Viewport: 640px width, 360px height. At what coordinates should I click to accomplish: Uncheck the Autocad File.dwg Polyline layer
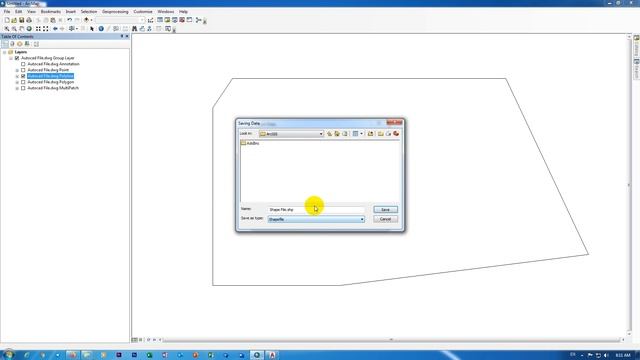(x=23, y=76)
